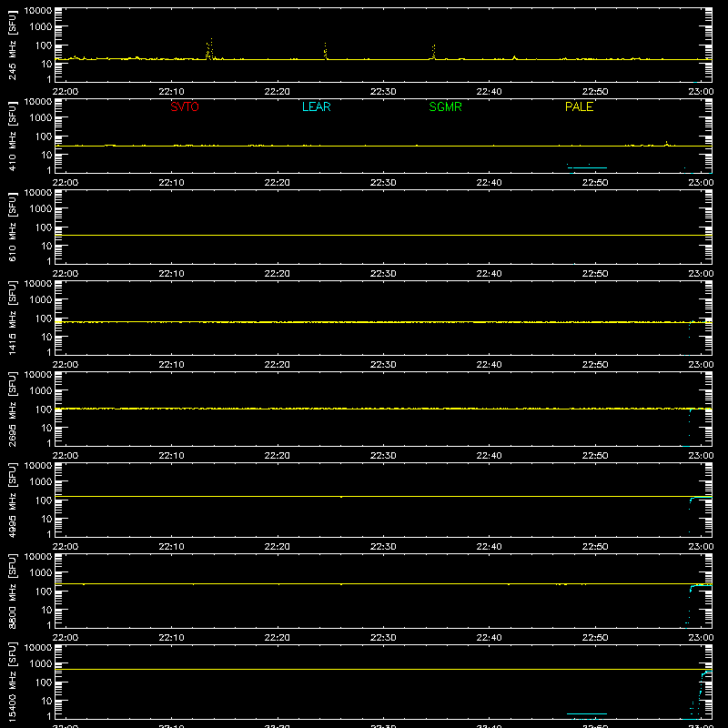Image resolution: width=728 pixels, height=728 pixels.
Task: Click the 22:00 label under the 245 MHz plot
Action: click(x=66, y=92)
